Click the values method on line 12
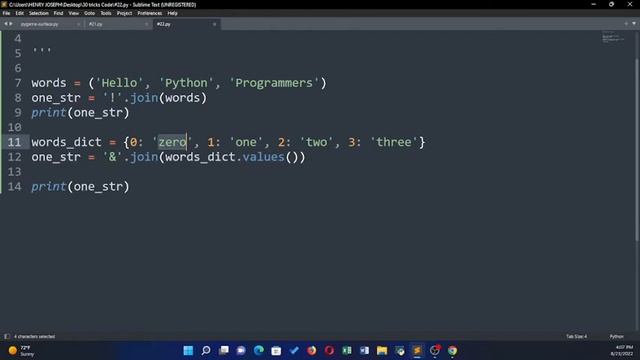This screenshot has height=360, width=640. click(x=263, y=157)
